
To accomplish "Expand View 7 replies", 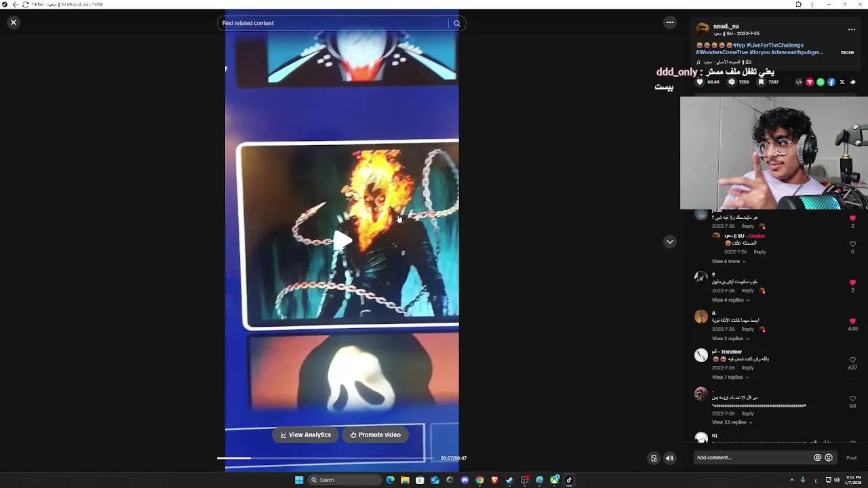I will pos(730,378).
